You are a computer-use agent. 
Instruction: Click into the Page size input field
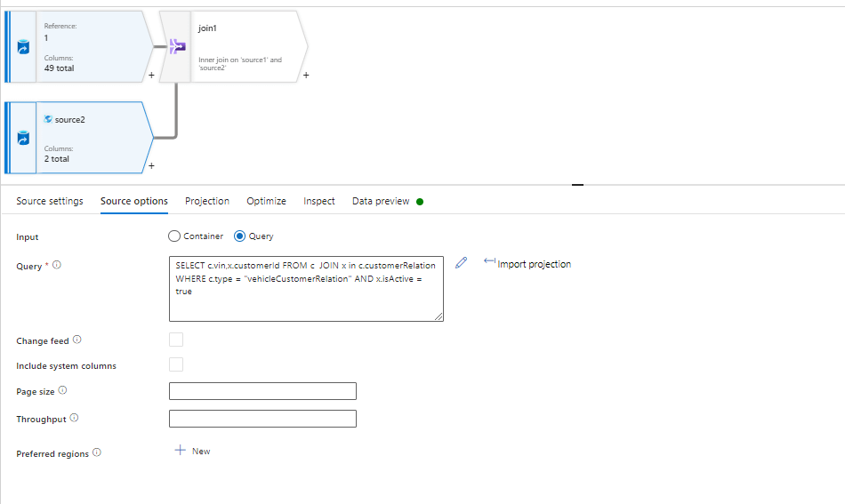(x=262, y=391)
